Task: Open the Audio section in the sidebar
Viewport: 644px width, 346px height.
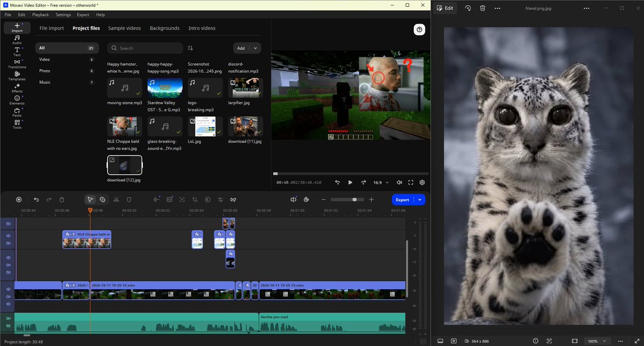Action: (x=17, y=40)
